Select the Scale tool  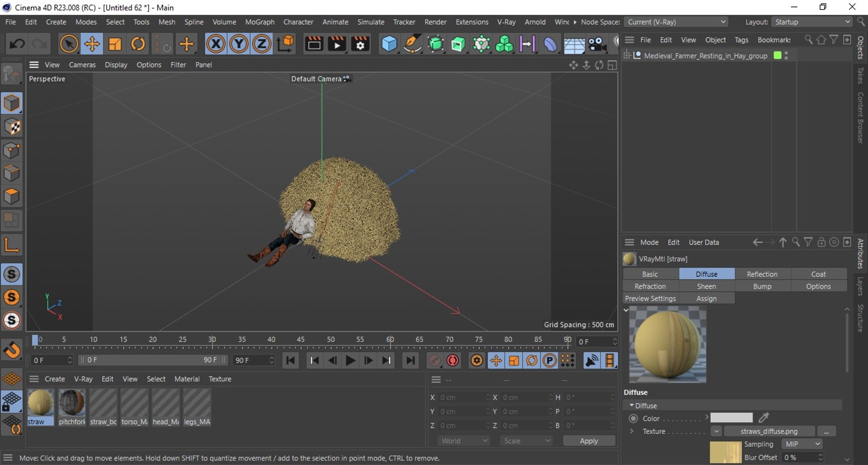click(x=115, y=44)
